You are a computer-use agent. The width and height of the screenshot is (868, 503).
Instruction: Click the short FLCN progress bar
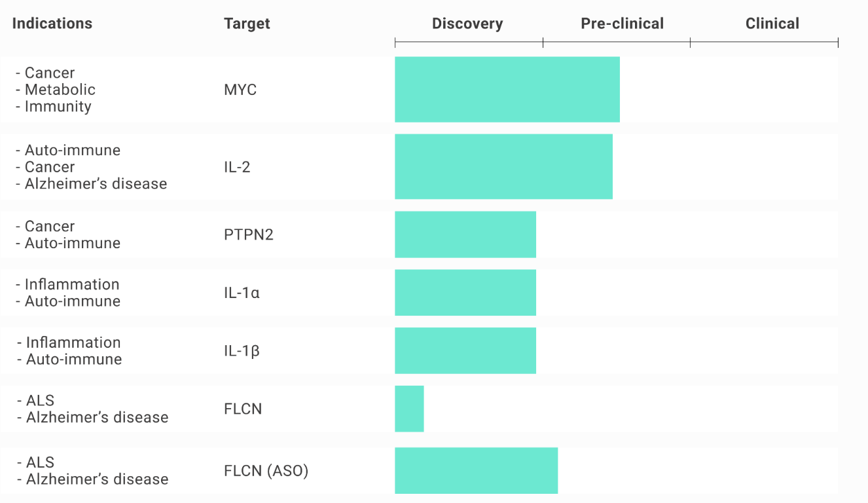(x=409, y=409)
